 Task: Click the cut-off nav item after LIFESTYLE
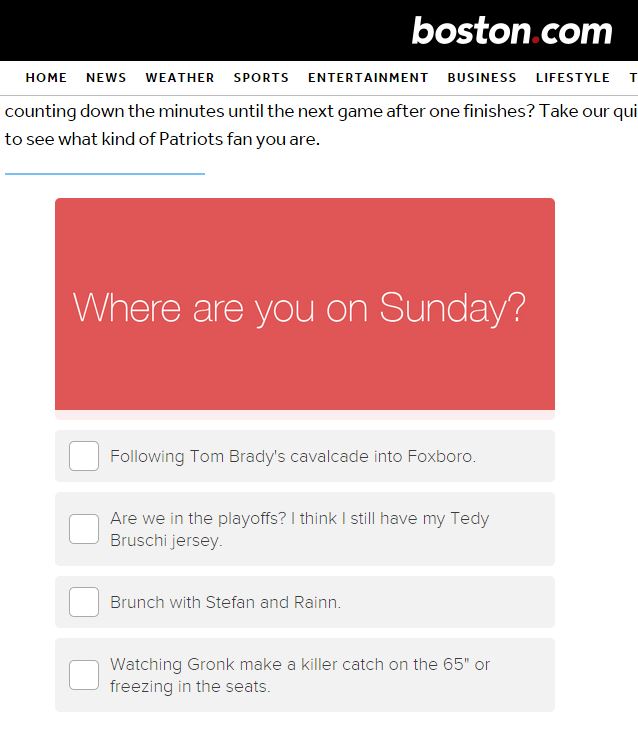(x=633, y=77)
